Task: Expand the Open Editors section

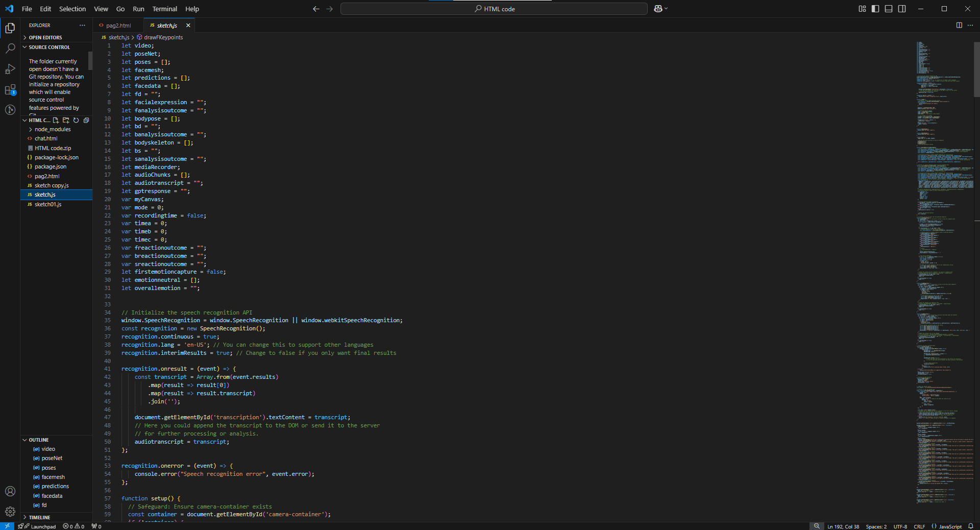Action: pos(56,37)
